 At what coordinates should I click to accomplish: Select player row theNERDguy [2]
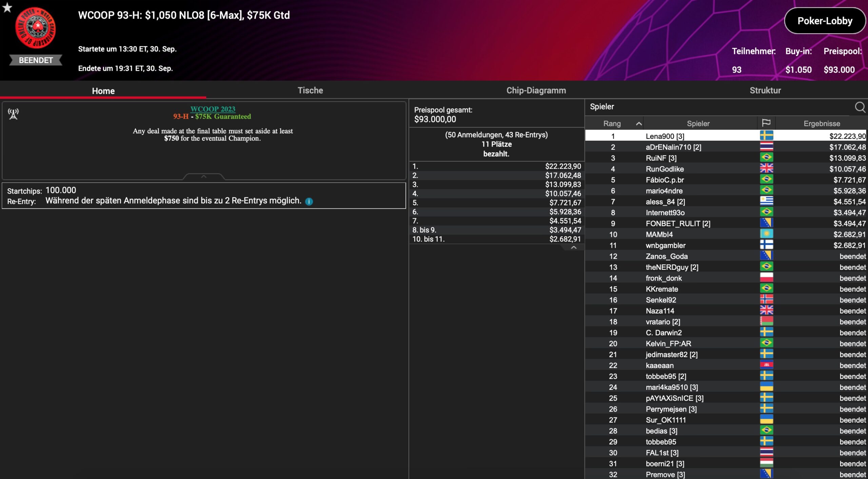(726, 267)
